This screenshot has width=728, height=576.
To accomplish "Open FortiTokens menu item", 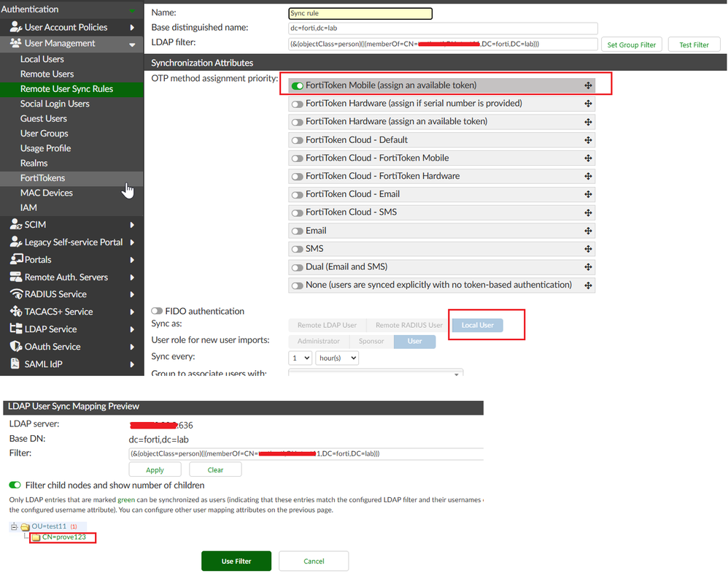I will click(x=43, y=178).
